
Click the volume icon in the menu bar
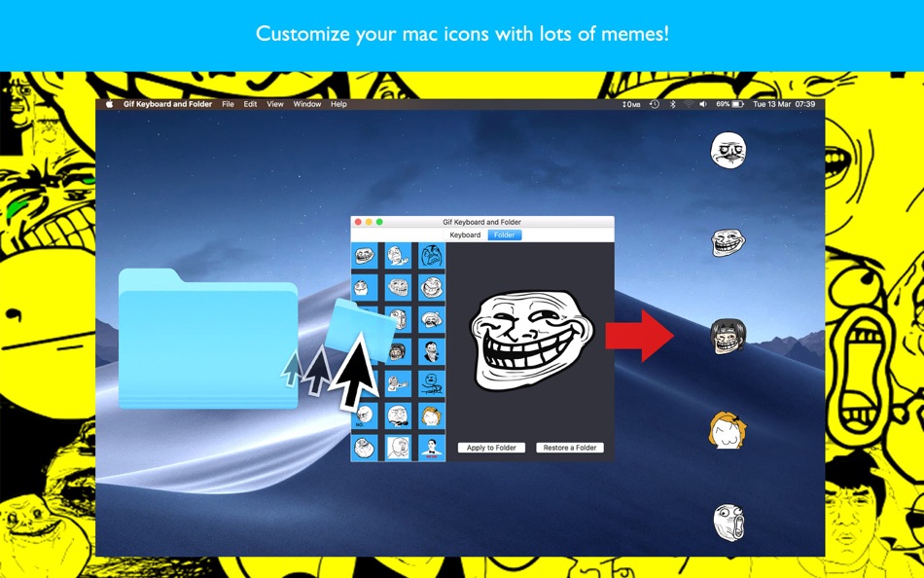coord(703,104)
